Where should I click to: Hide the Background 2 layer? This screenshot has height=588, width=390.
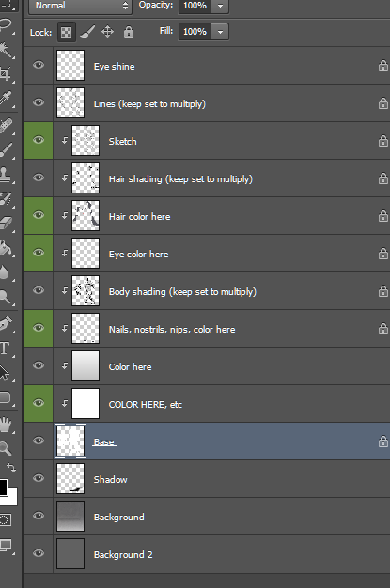39,553
